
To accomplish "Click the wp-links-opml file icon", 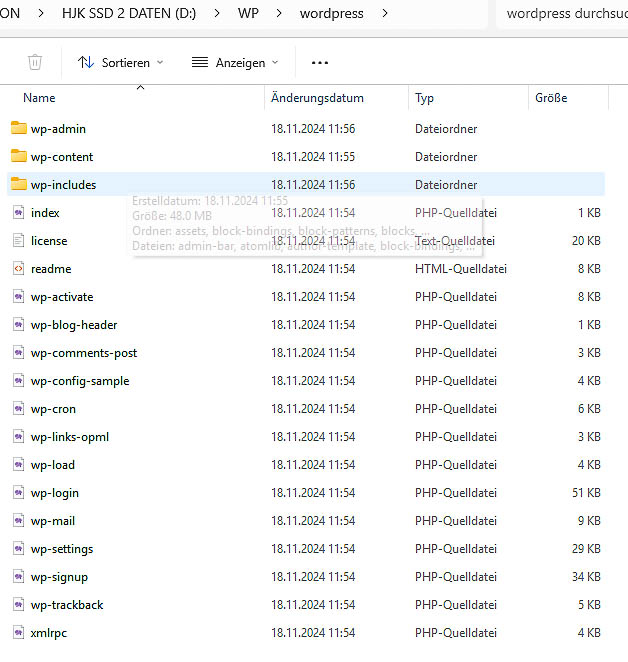I will (19, 437).
